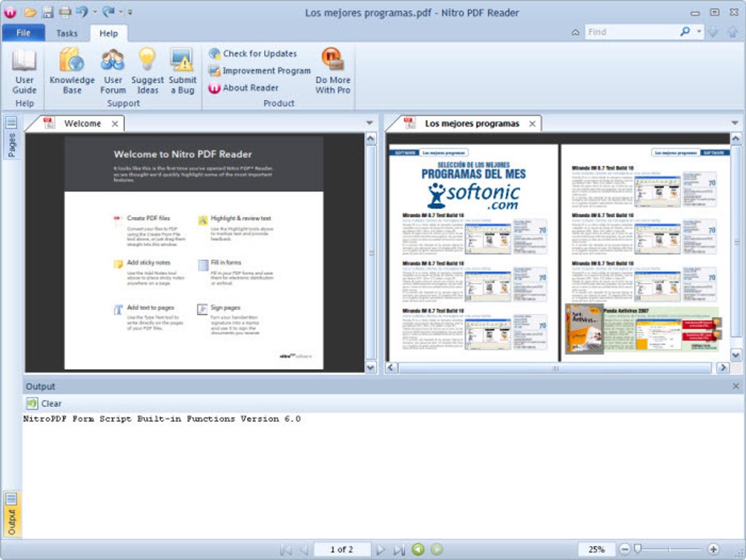Click the 25% zoom level field
746x560 pixels.
coord(597,550)
